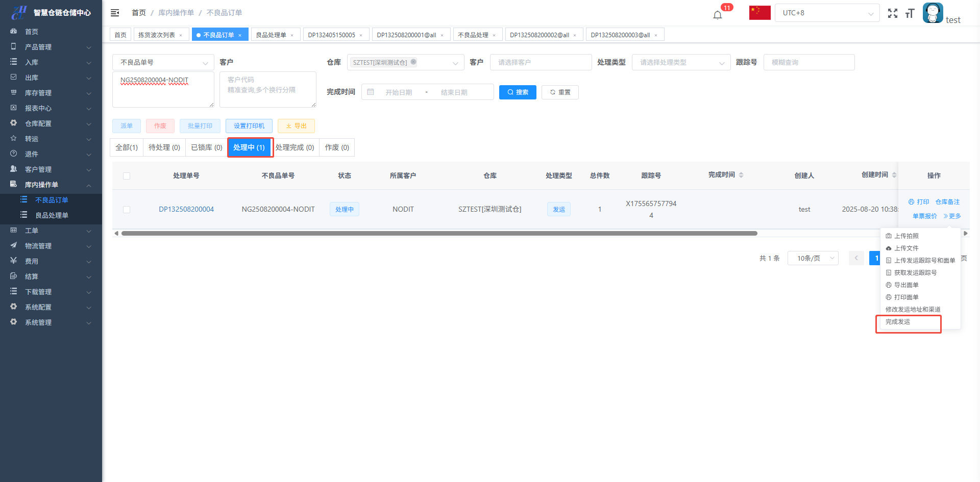Click the font size adjustment icon
Screen dimensions: 980x482
coord(910,13)
